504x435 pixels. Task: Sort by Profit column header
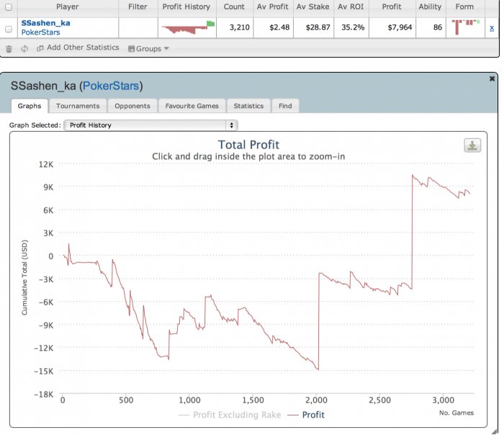(392, 6)
